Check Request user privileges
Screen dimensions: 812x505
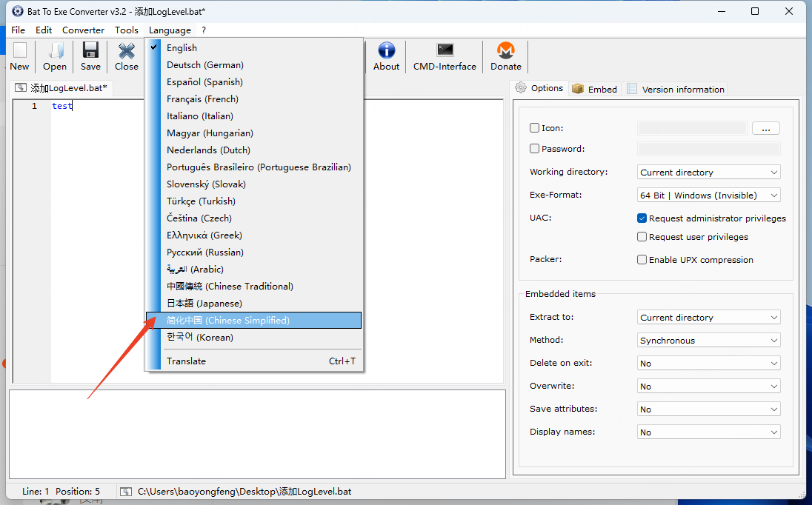click(642, 237)
